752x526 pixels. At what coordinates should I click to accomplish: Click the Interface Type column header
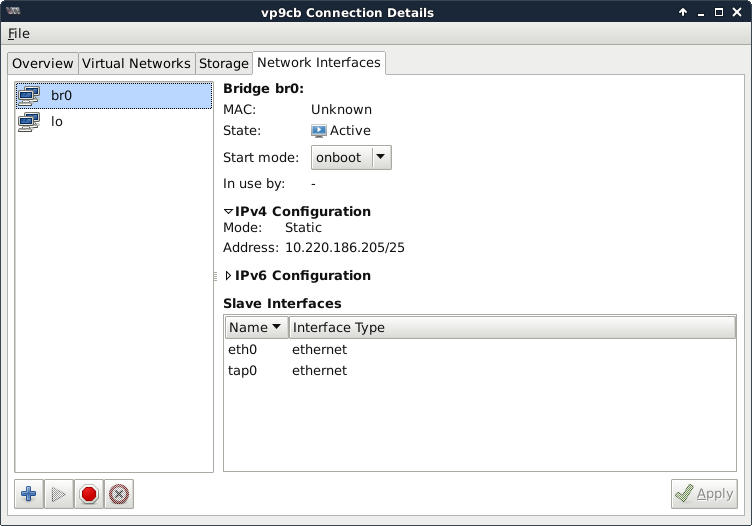tap(511, 328)
